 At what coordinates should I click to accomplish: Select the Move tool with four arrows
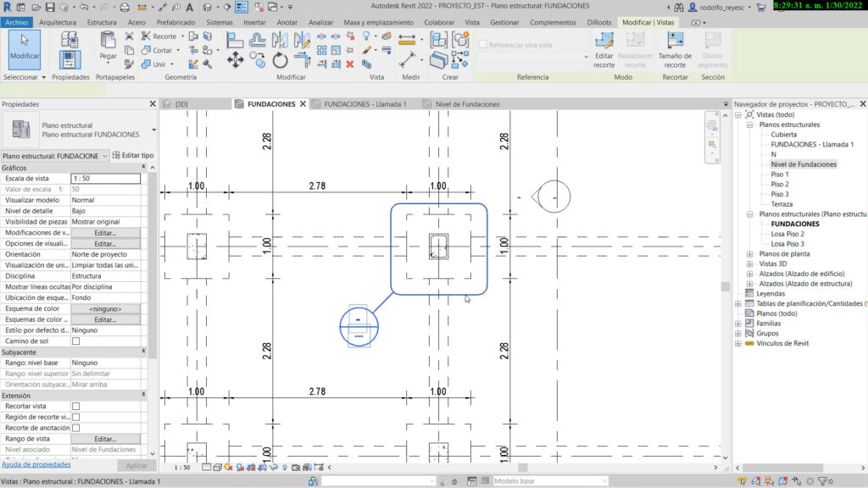(236, 60)
